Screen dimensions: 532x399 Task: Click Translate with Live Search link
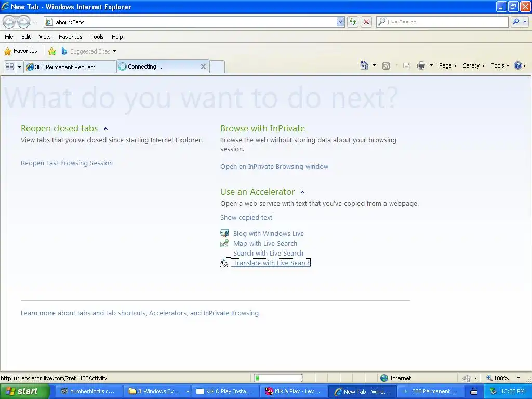coord(271,263)
